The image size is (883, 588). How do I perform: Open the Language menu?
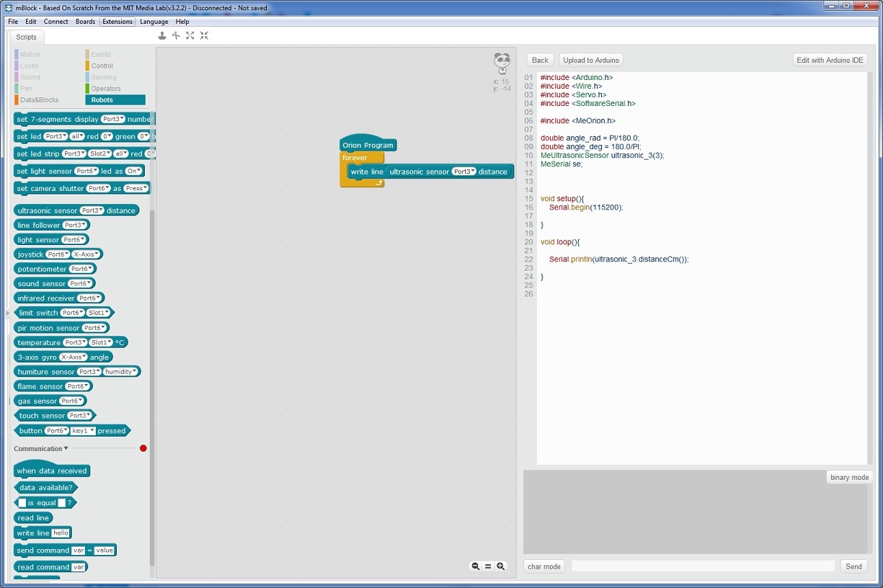[154, 22]
